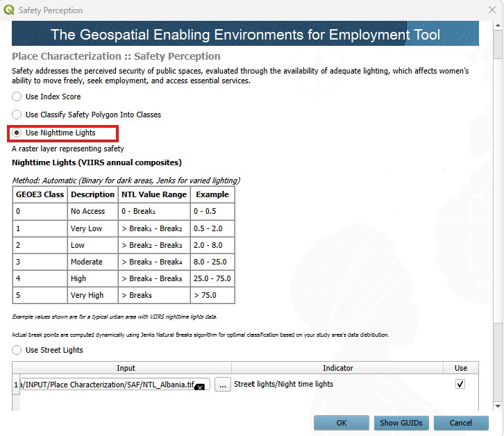Viewport: 504px width, 436px height.
Task: Click the 'Moderate' description cell
Action: point(92,262)
